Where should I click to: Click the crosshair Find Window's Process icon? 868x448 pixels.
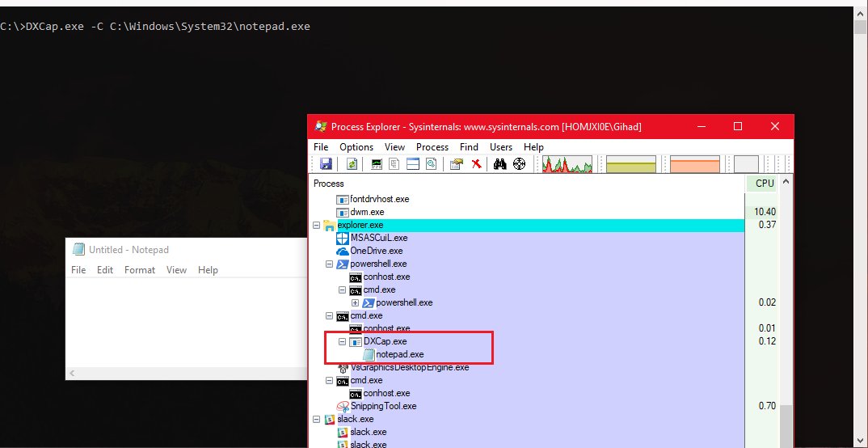519,164
